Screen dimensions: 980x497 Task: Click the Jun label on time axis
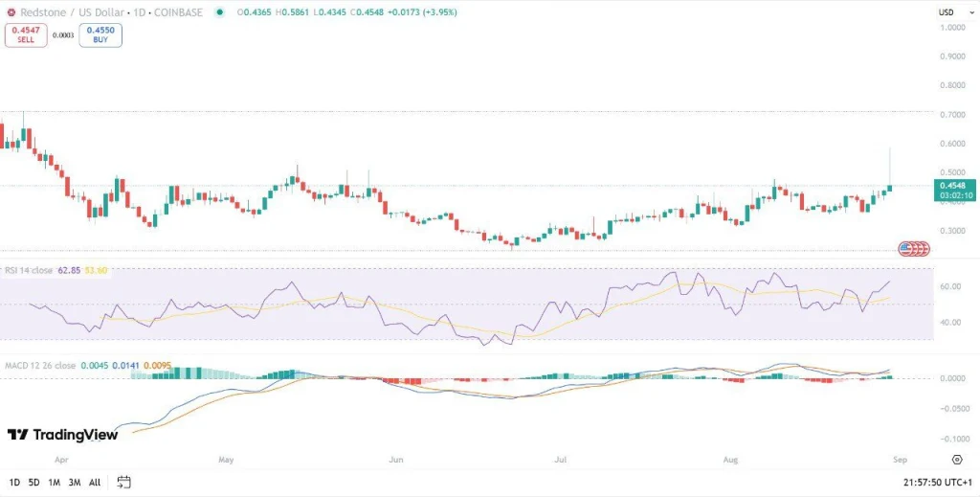click(x=395, y=460)
